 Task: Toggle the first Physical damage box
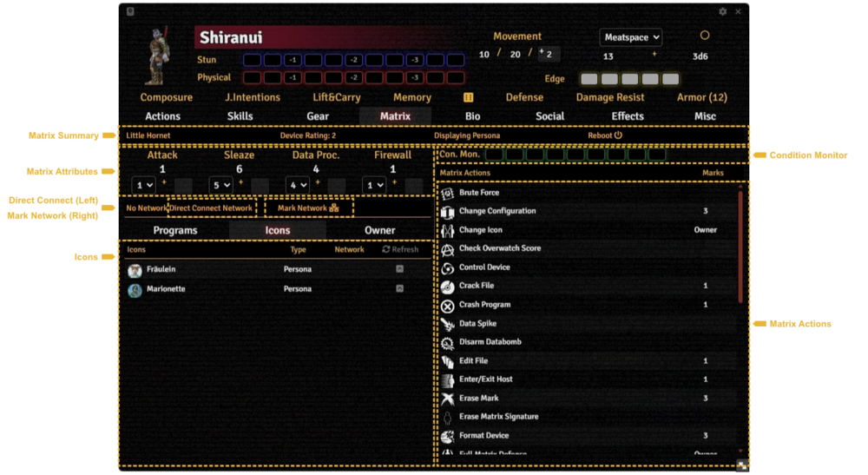pyautogui.click(x=252, y=78)
